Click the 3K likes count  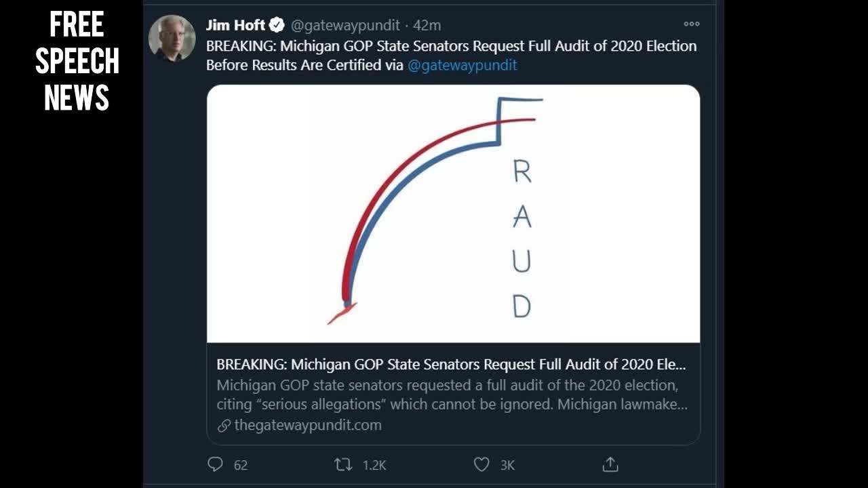click(x=507, y=465)
